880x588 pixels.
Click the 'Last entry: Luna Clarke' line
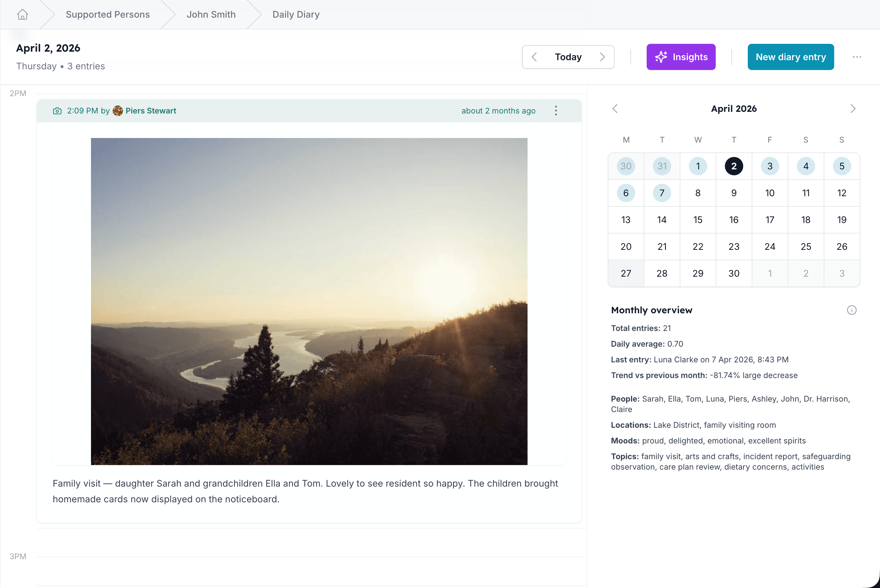point(699,360)
